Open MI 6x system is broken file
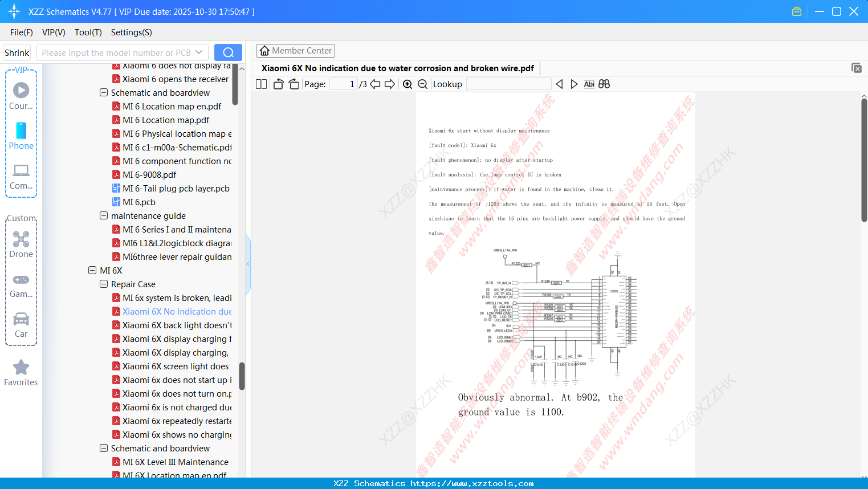This screenshot has width=868, height=489. coord(172,298)
